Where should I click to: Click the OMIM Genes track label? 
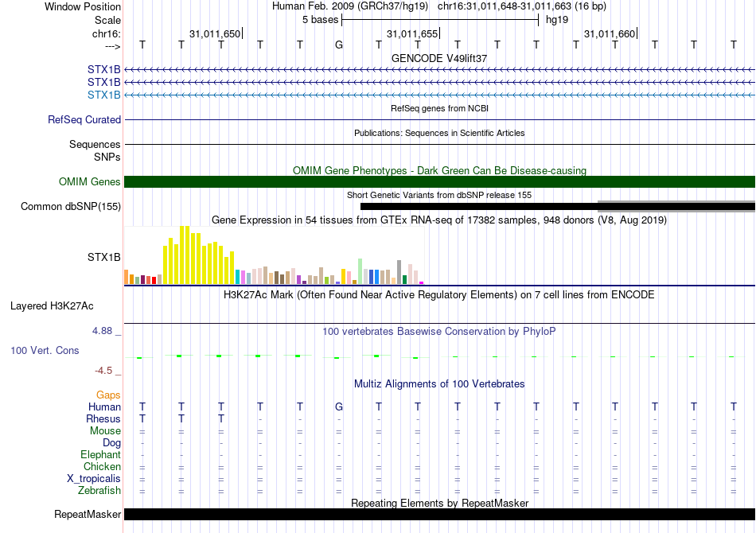tap(89, 181)
